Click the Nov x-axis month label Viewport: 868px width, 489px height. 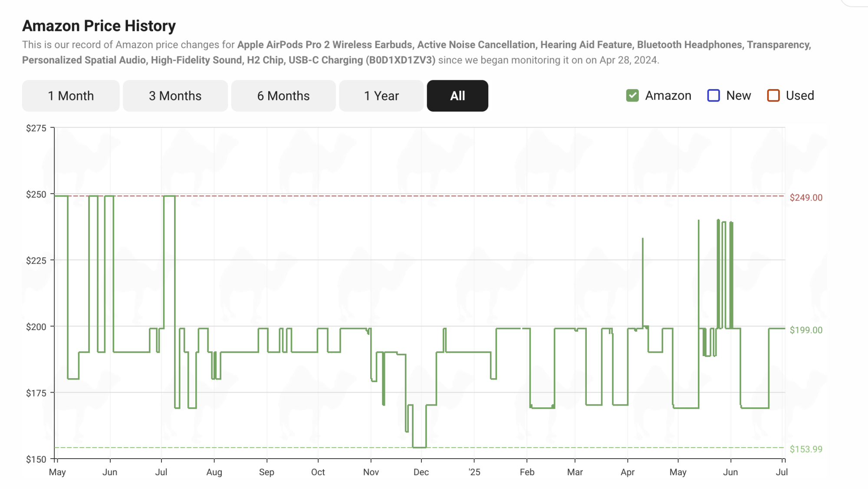click(x=371, y=472)
